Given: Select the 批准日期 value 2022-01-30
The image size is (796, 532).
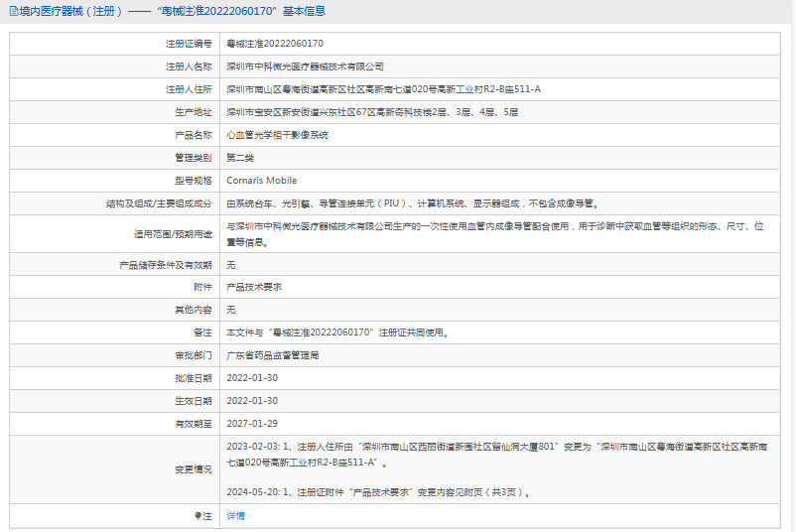Looking at the screenshot, I should (x=252, y=378).
